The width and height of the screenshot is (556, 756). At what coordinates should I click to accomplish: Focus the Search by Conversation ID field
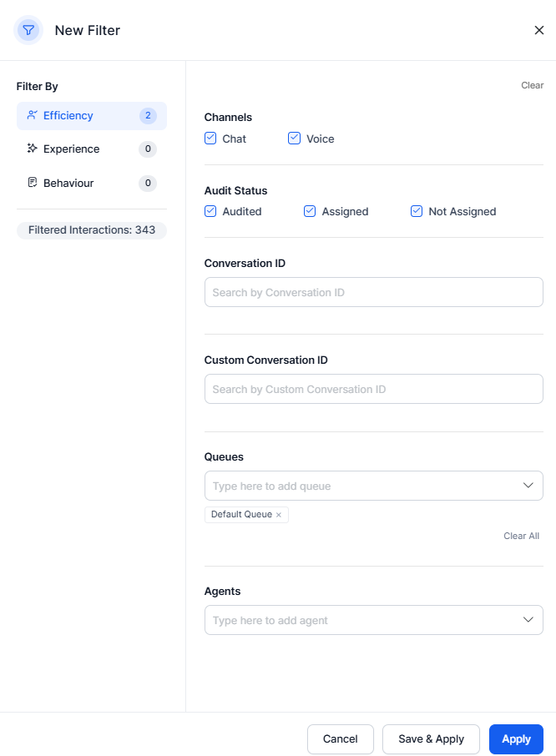point(374,292)
